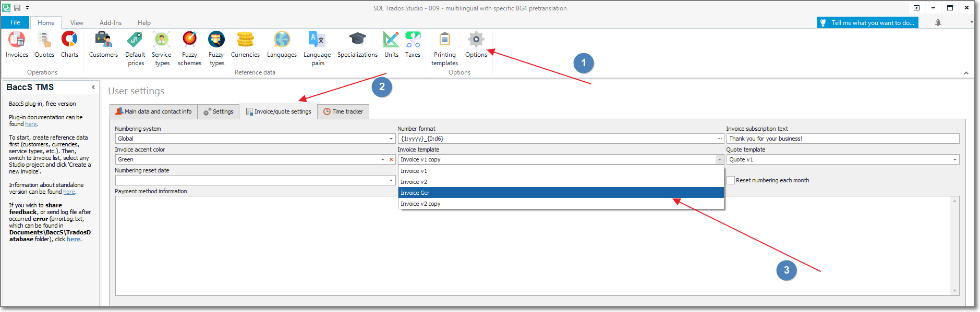Screen dimensions: 980x312
Task: Enable Reset numbering each month
Action: tap(731, 180)
